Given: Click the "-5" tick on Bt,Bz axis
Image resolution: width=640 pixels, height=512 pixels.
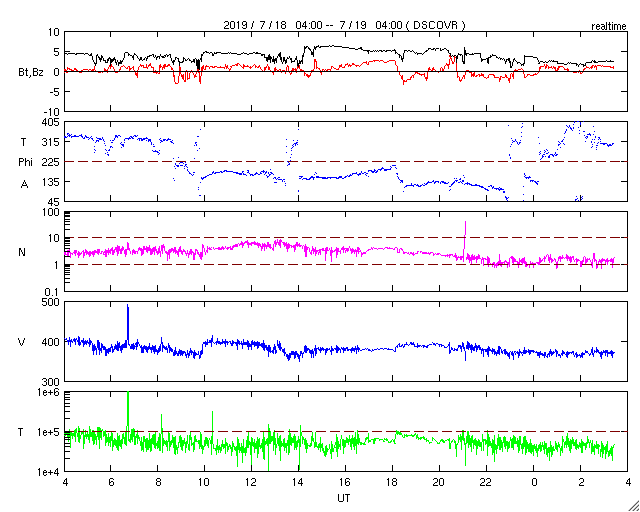Looking at the screenshot, I should [54, 91].
